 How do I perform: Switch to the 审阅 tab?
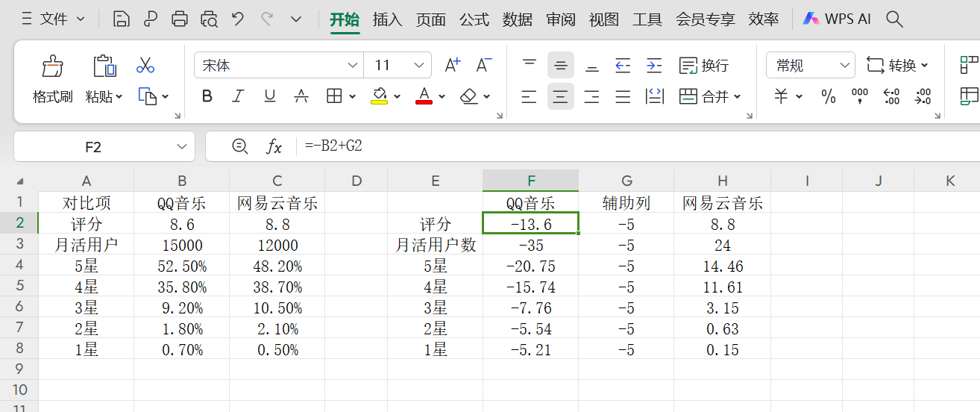pos(561,19)
